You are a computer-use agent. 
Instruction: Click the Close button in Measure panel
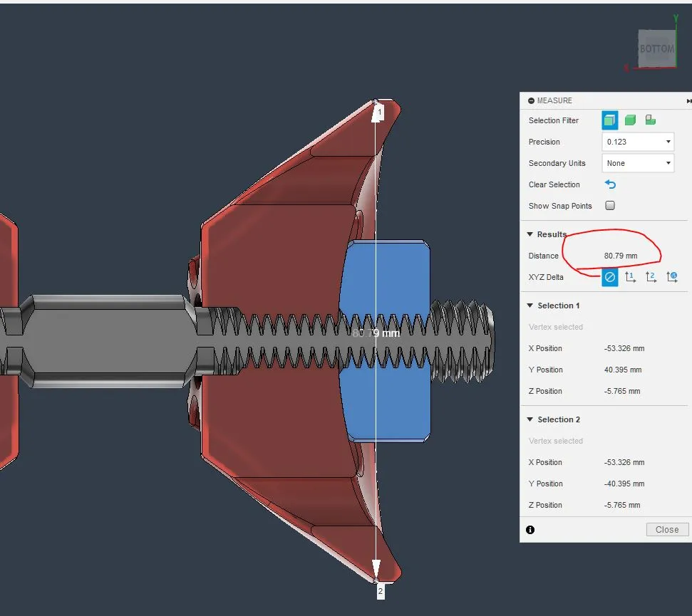point(667,529)
